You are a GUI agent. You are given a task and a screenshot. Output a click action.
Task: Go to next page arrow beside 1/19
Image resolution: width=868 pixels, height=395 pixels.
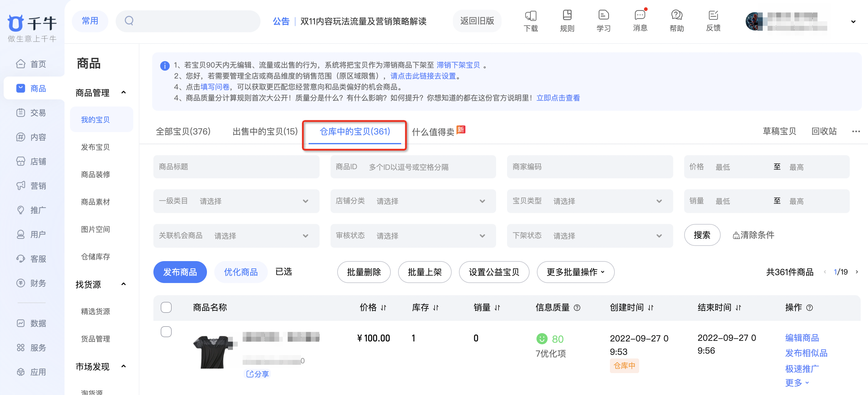857,272
